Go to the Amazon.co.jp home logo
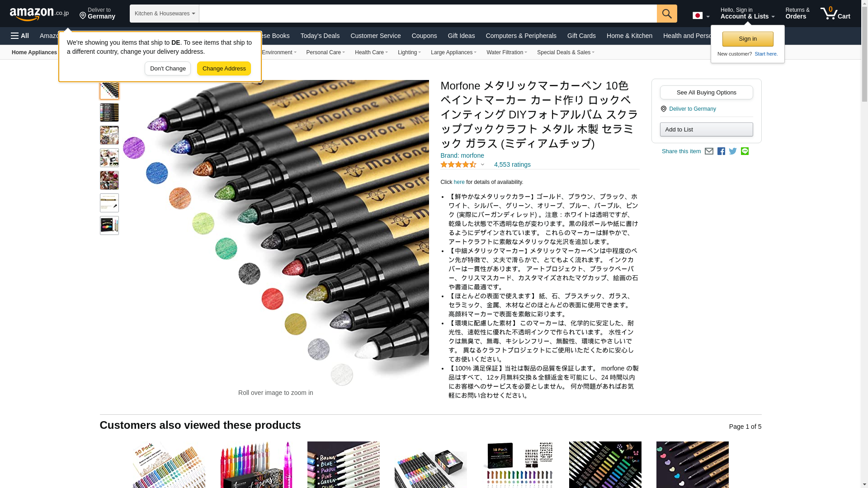The image size is (868, 488). coord(39,14)
